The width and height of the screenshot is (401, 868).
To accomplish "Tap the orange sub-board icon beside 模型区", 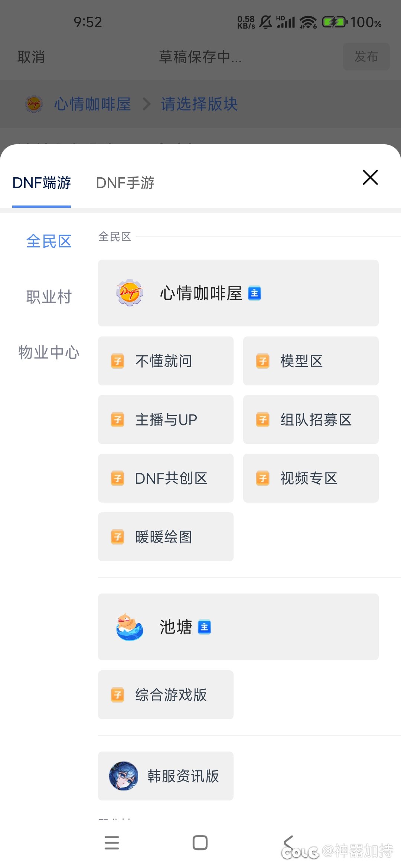I will [263, 361].
